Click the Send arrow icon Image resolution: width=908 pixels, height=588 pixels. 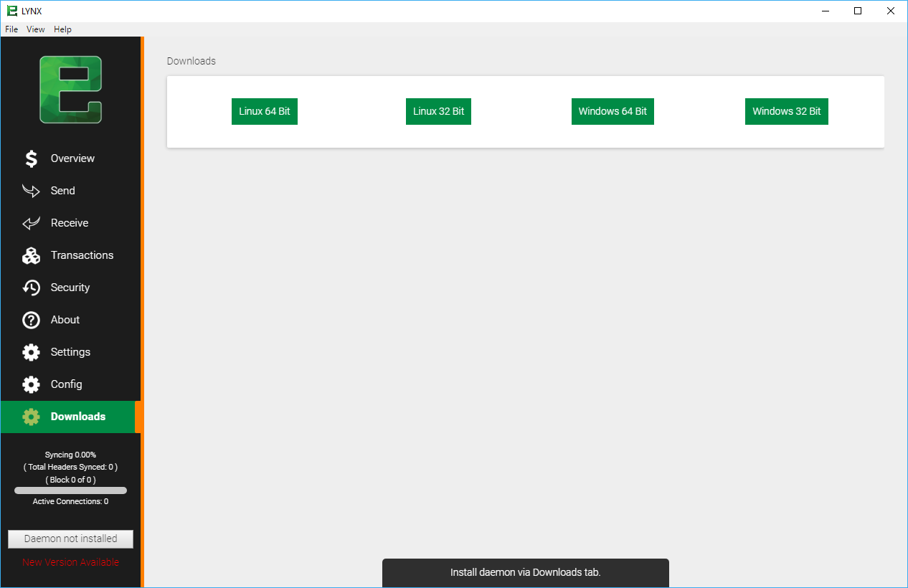(x=31, y=191)
